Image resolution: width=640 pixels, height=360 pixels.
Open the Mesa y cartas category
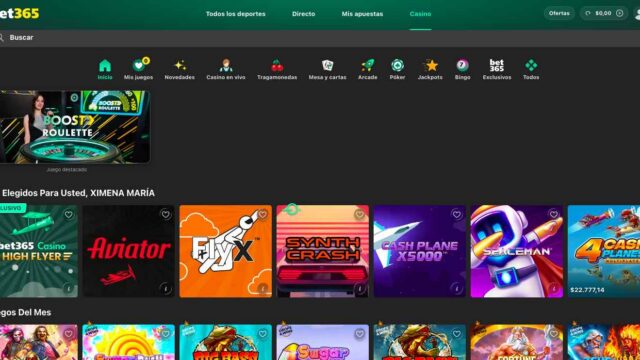click(x=327, y=69)
